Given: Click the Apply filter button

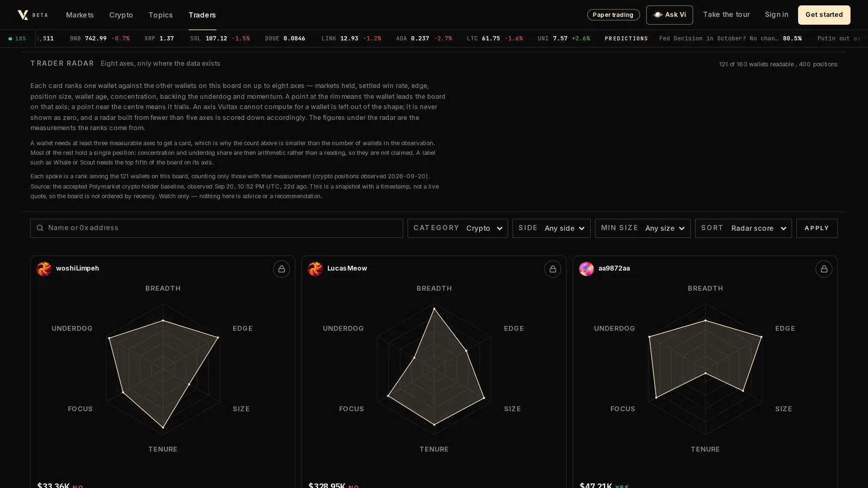Looking at the screenshot, I should pyautogui.click(x=817, y=228).
